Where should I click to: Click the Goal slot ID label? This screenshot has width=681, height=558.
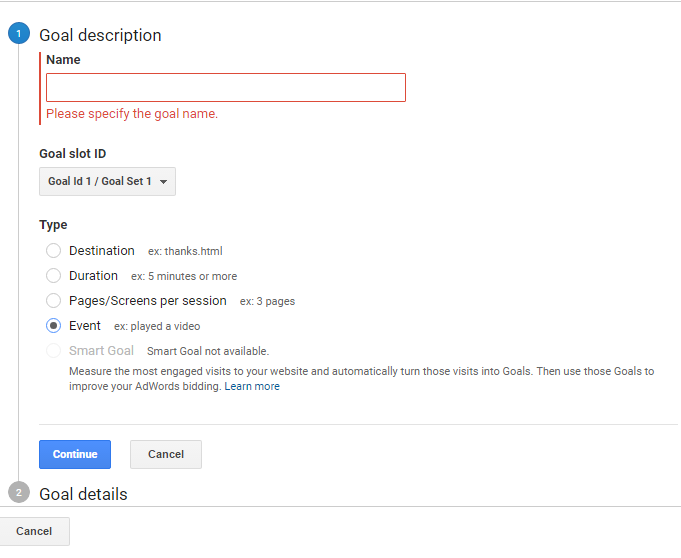pos(73,154)
